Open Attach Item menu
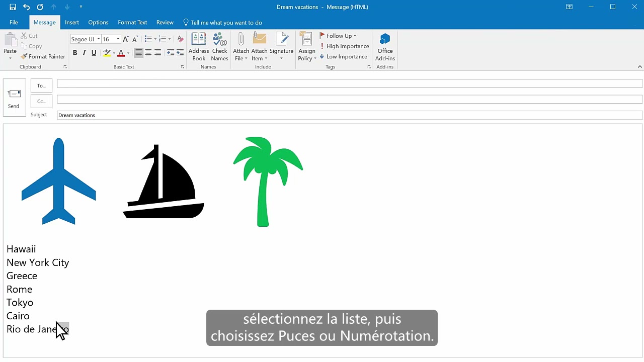 (x=259, y=47)
